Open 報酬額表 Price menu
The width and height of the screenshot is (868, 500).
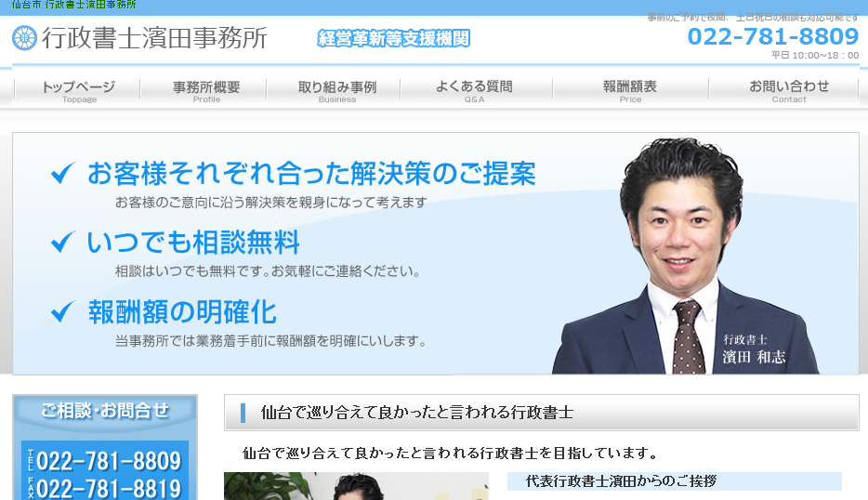pos(630,91)
